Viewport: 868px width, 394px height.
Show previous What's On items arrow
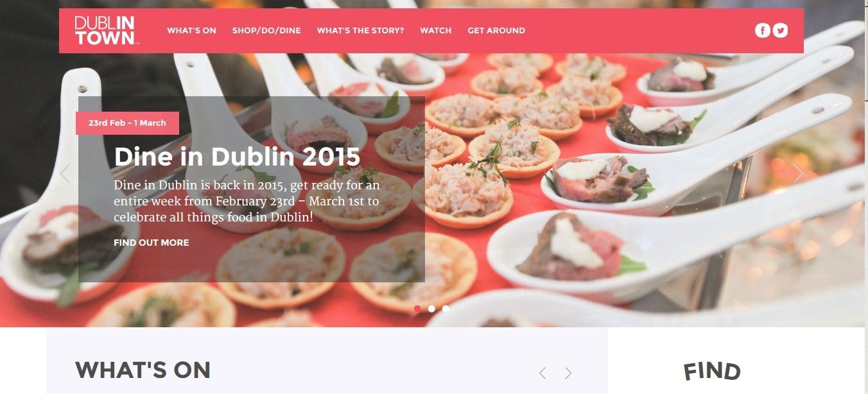(x=542, y=373)
